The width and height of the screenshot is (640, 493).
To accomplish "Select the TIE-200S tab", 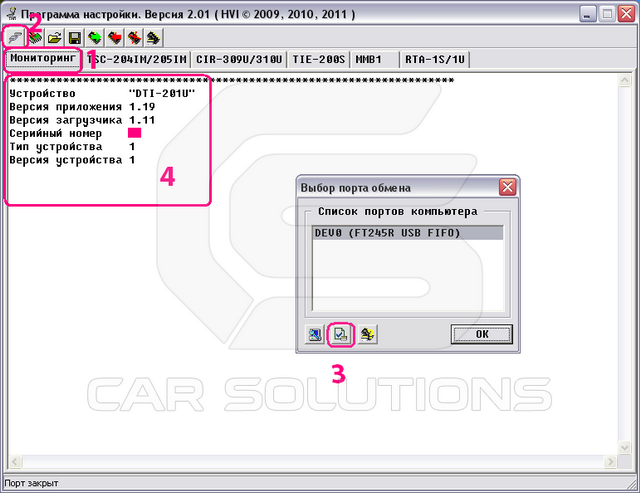I will (318, 60).
